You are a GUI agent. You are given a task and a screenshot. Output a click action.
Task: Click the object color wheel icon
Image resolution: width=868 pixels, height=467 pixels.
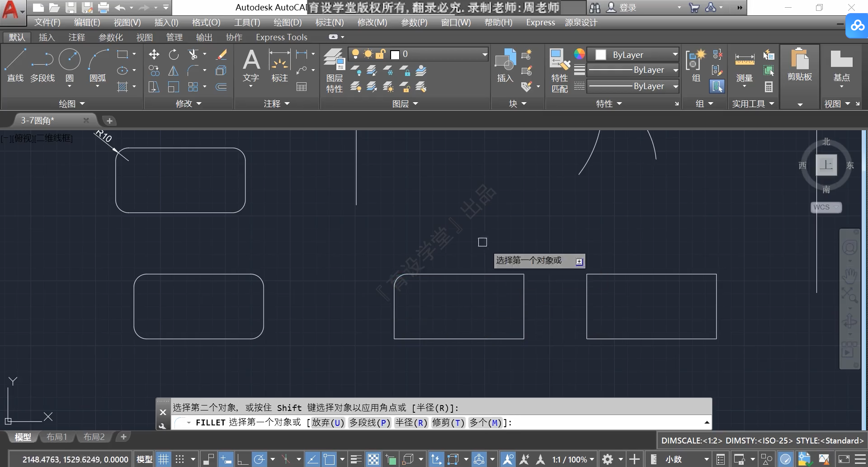[x=579, y=54]
